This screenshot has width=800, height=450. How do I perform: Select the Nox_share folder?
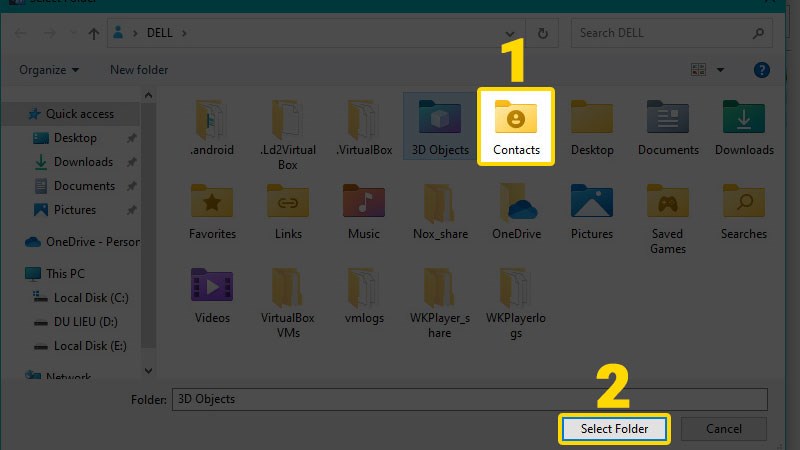click(x=440, y=212)
